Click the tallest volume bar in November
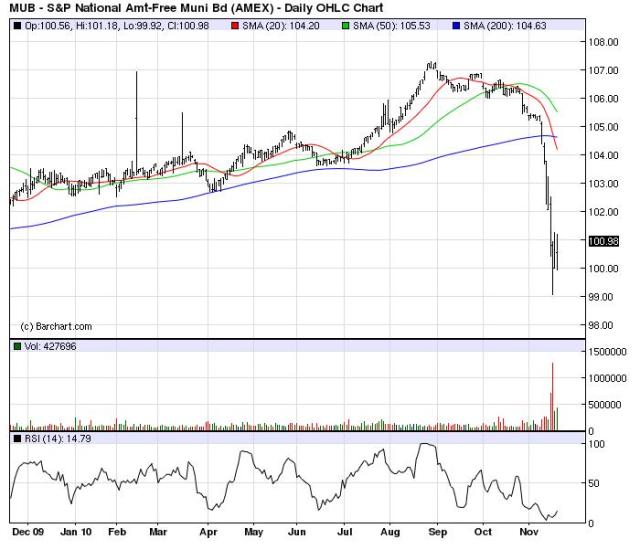The height and width of the screenshot is (560, 640). click(x=552, y=397)
